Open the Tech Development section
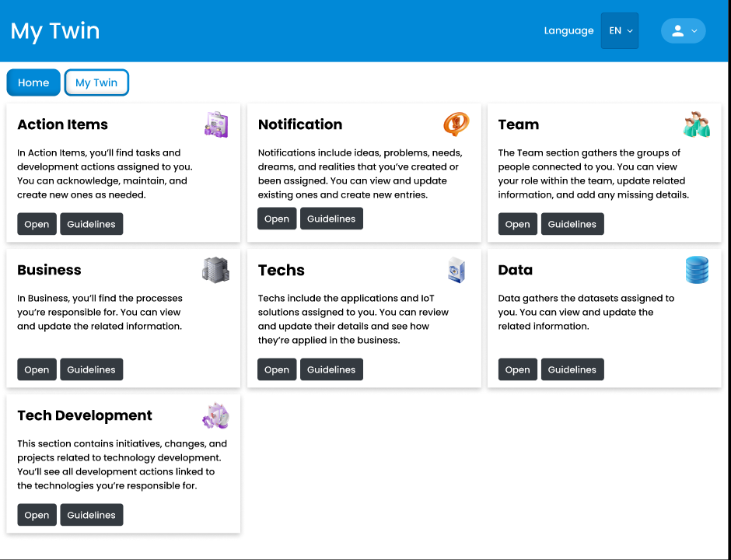Screen dimensions: 731x560 pyautogui.click(x=37, y=515)
